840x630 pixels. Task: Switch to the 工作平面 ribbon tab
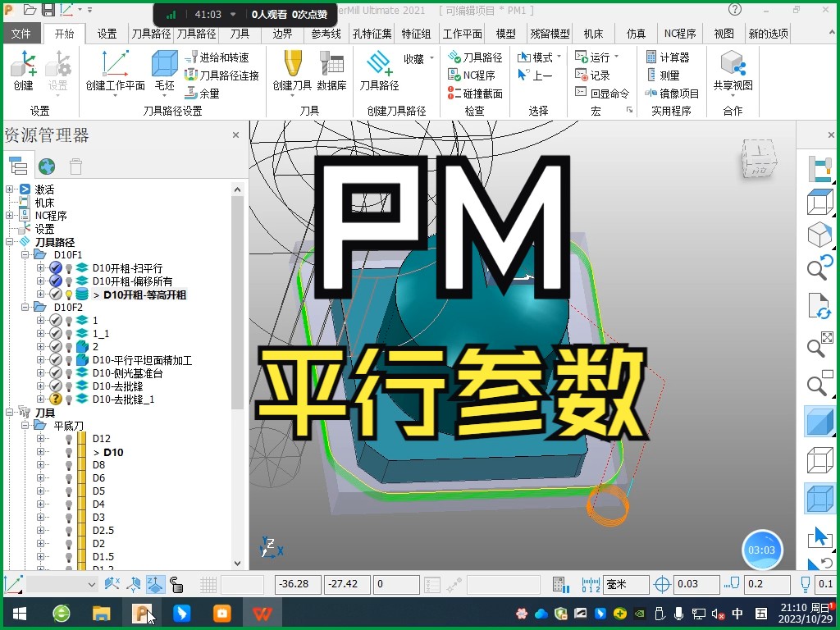point(463,34)
